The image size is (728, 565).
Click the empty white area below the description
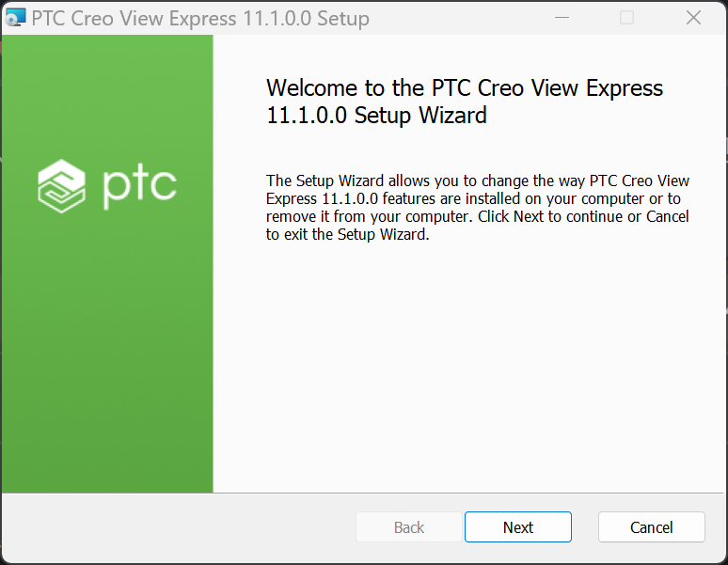468,367
